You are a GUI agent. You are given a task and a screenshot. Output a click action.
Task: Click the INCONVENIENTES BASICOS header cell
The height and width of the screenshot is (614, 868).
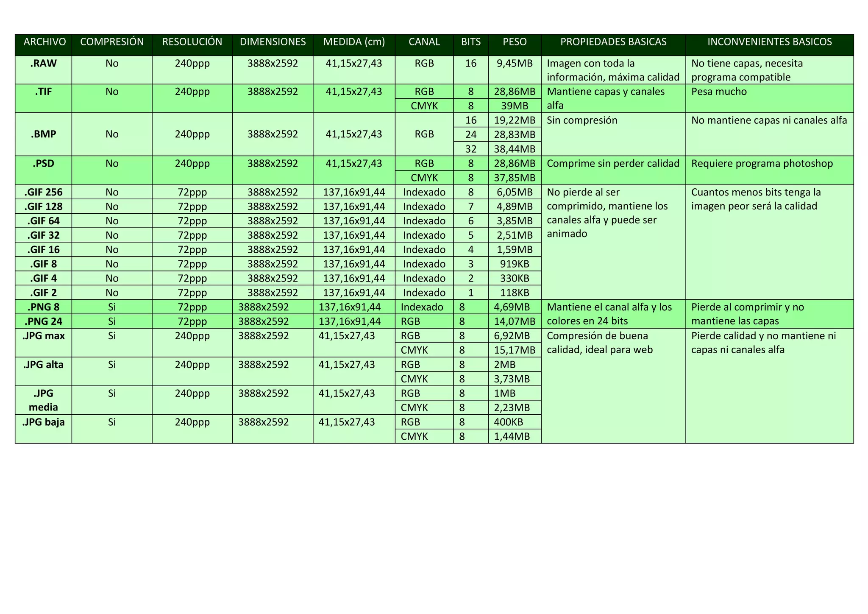coord(769,42)
